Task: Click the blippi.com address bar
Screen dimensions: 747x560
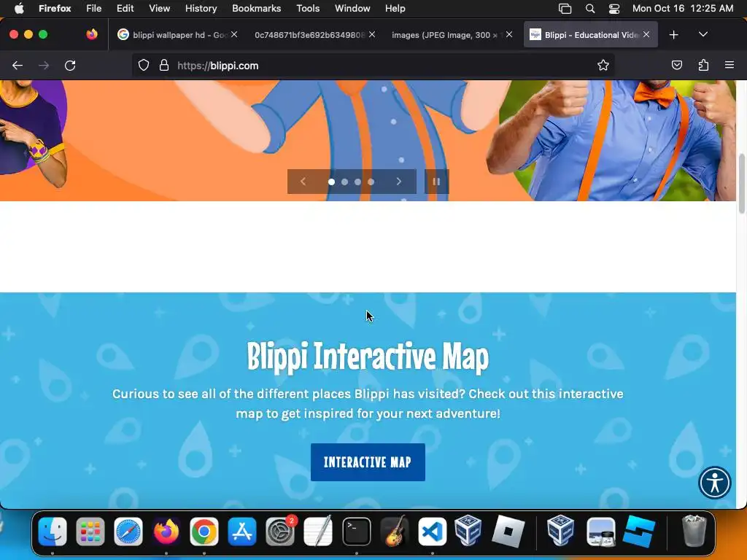Action: tap(373, 66)
